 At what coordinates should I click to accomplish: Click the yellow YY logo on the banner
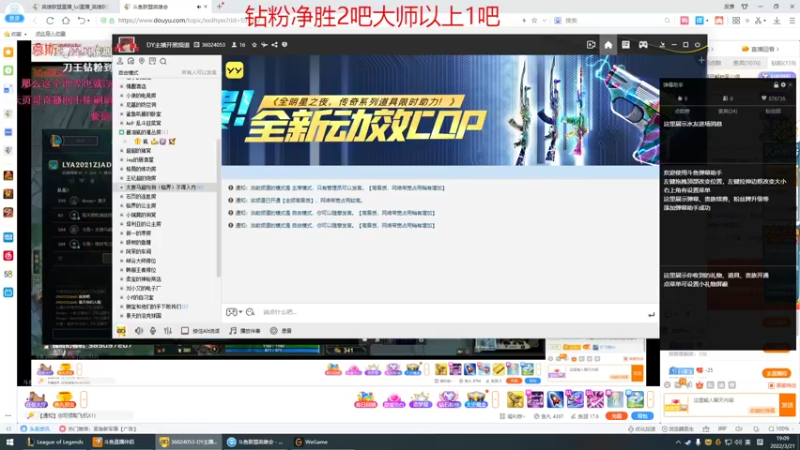(x=235, y=70)
